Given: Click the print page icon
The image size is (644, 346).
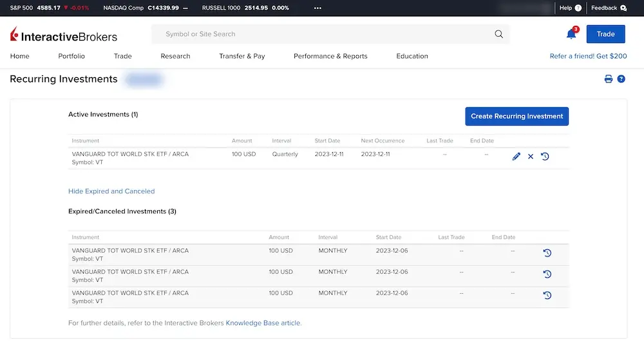Looking at the screenshot, I should click(x=609, y=79).
